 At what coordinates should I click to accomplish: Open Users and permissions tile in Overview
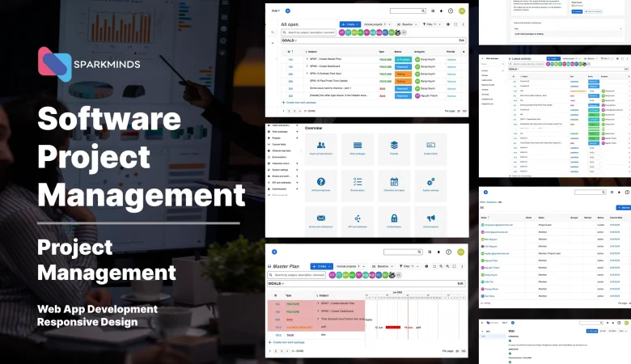(320, 149)
